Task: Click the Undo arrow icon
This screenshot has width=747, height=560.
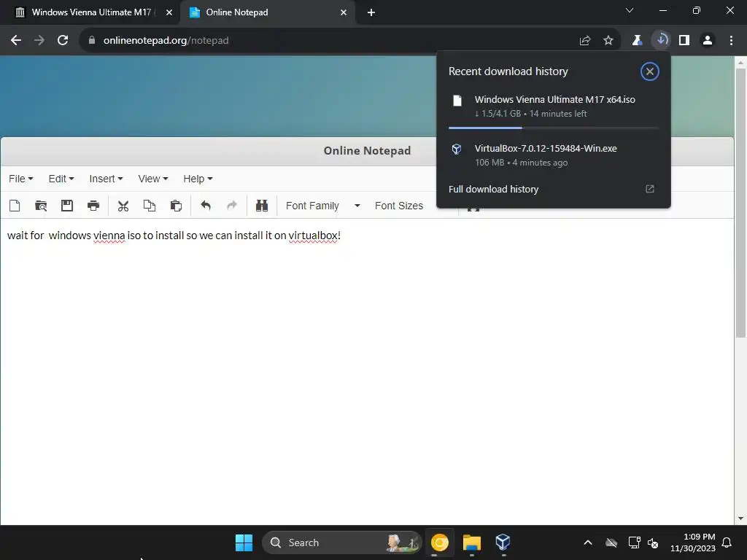Action: (206, 206)
